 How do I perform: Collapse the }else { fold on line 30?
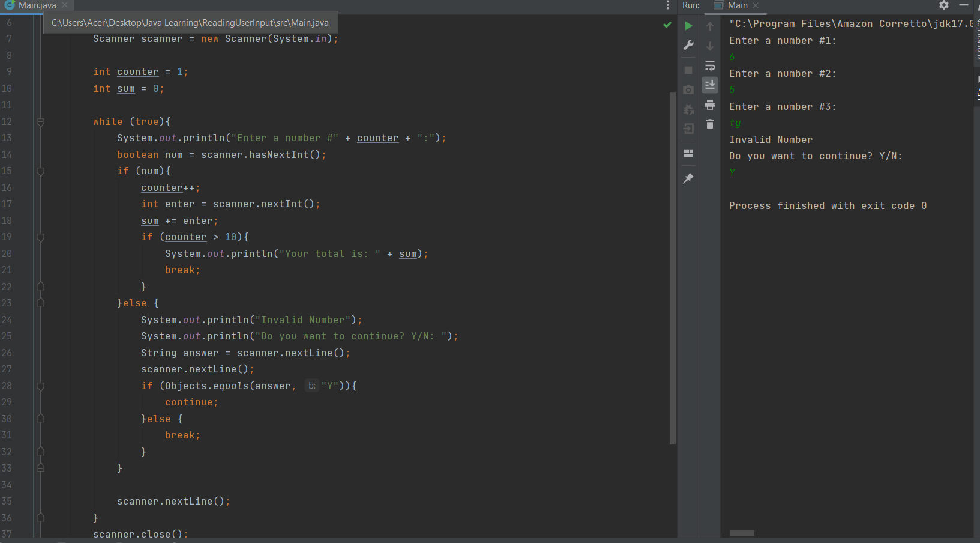(x=41, y=419)
